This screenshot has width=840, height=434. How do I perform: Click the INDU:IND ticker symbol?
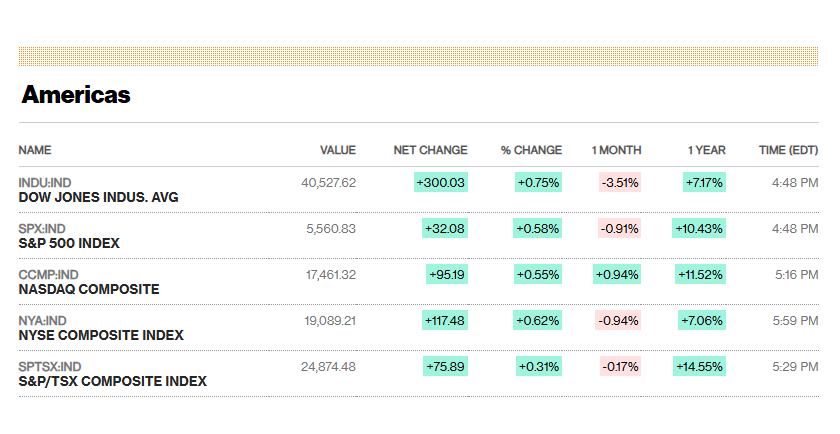click(x=45, y=183)
